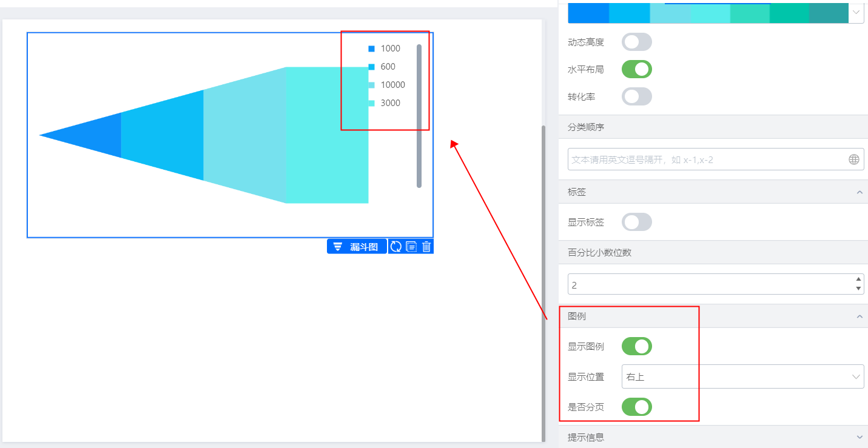This screenshot has width=868, height=448.
Task: Collapse the 图例 section
Action: point(860,316)
